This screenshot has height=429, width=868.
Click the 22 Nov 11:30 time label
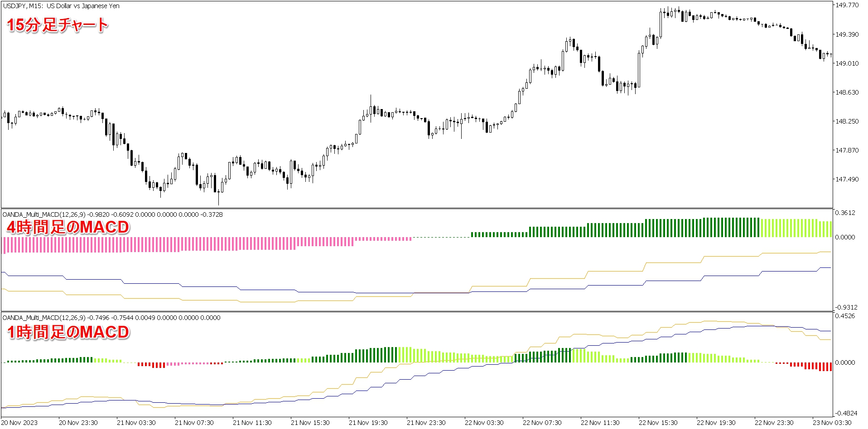point(600,423)
